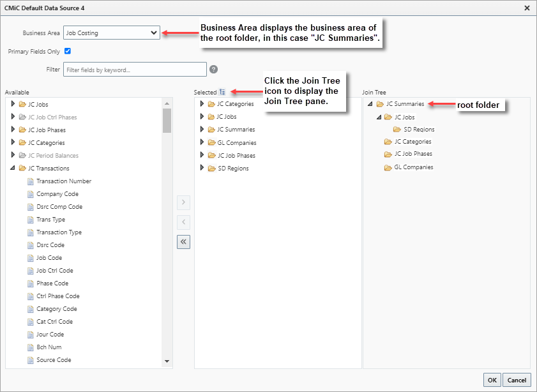Click Available list scroll down arrow
This screenshot has height=392, width=537.
tap(167, 361)
